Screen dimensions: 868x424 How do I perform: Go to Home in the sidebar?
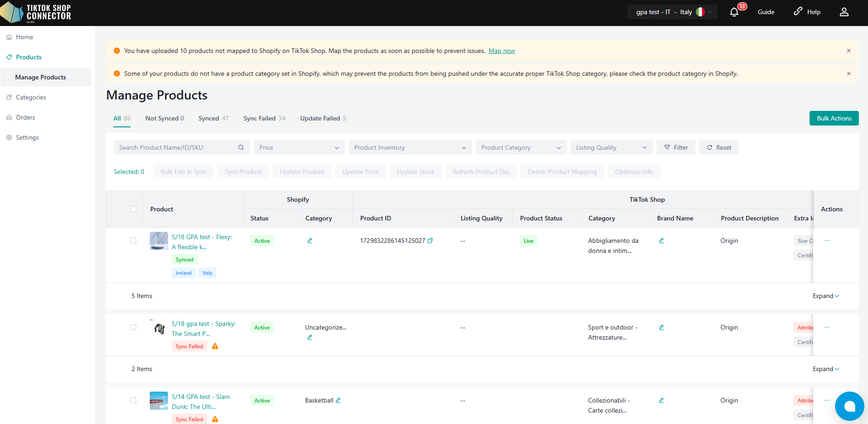(25, 37)
